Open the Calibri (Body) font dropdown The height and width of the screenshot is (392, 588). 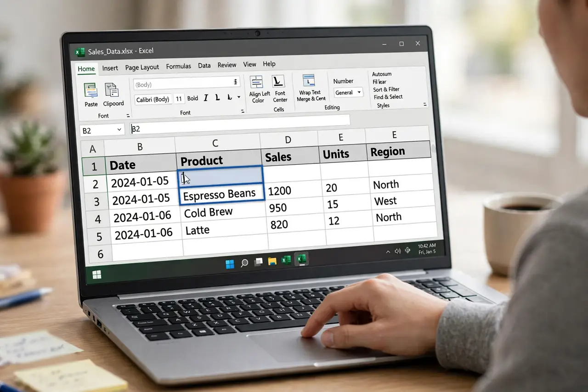click(153, 99)
